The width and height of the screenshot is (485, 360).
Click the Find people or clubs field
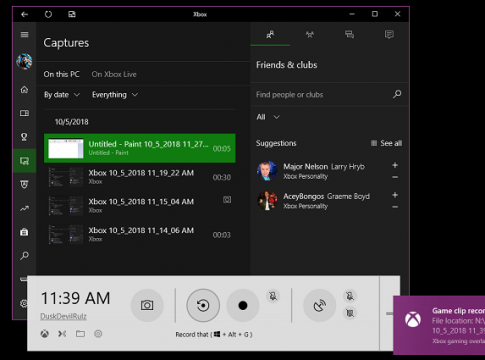(323, 95)
